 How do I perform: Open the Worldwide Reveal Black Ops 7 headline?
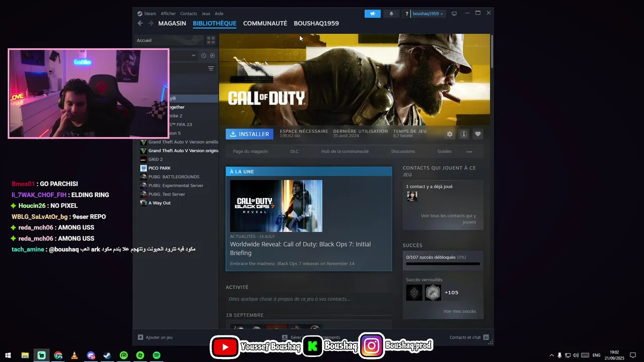pyautogui.click(x=300, y=248)
